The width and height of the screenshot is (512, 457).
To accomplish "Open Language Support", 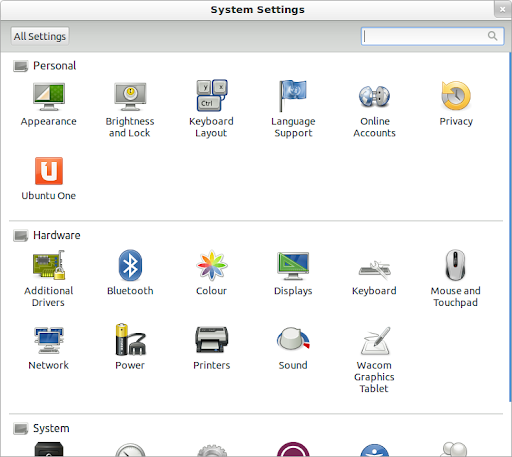I will coord(293,109).
